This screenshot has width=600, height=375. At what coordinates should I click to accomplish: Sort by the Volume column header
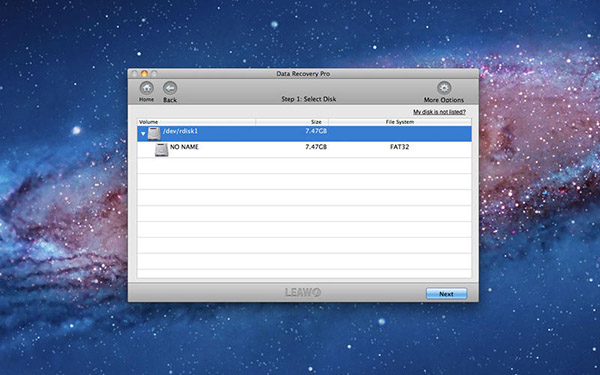click(196, 122)
